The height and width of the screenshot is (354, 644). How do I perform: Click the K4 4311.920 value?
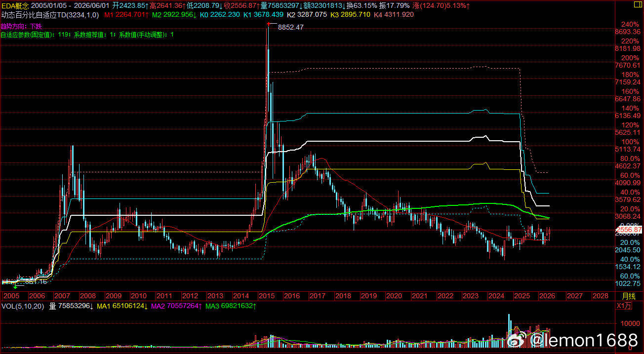click(394, 15)
